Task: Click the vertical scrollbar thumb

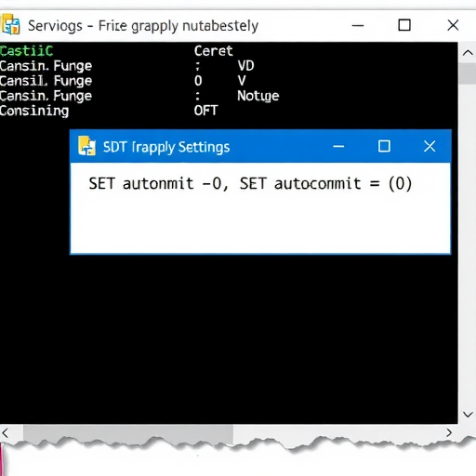Action: coord(468,73)
